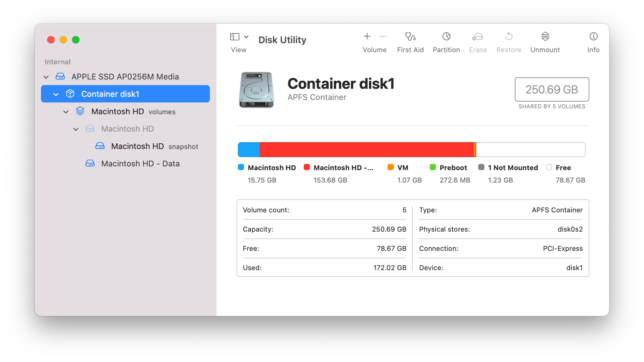Select Macintosh HD - Data volume
The height and width of the screenshot is (362, 644).
coord(140,164)
